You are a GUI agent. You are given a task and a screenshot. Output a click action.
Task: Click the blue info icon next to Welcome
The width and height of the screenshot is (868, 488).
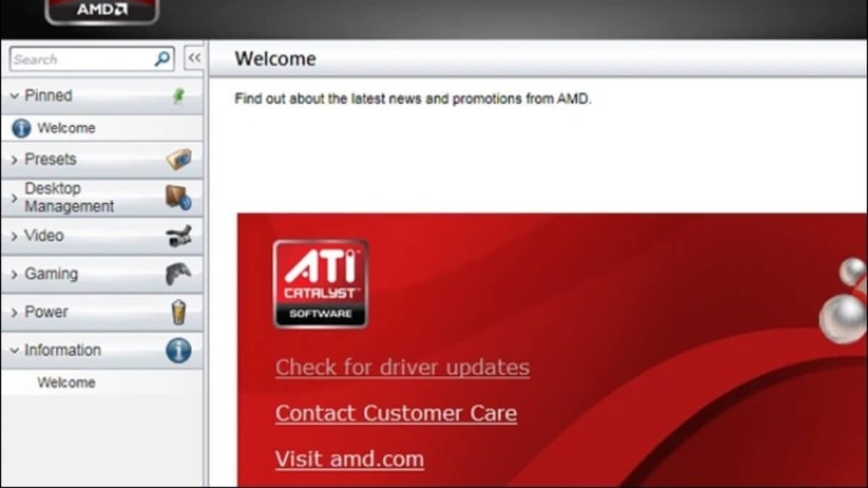click(x=22, y=128)
